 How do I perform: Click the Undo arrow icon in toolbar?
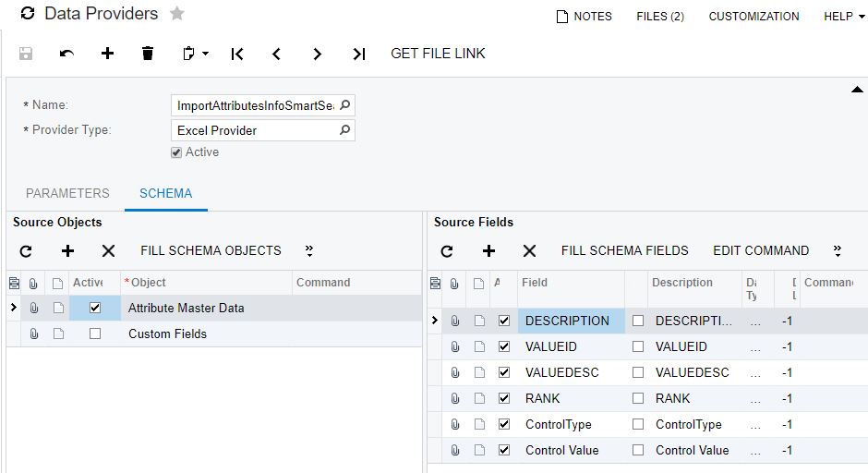[x=66, y=54]
